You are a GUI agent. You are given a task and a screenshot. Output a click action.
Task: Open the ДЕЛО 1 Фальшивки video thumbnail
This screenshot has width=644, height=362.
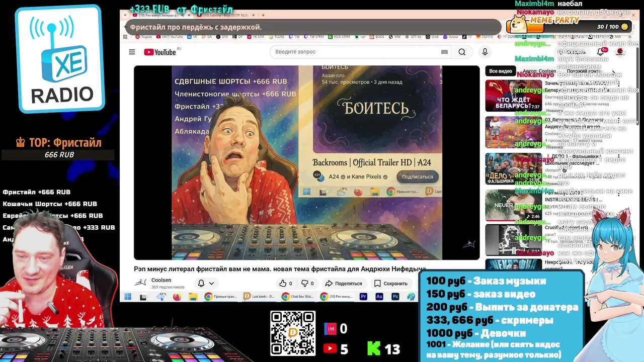[x=513, y=169]
